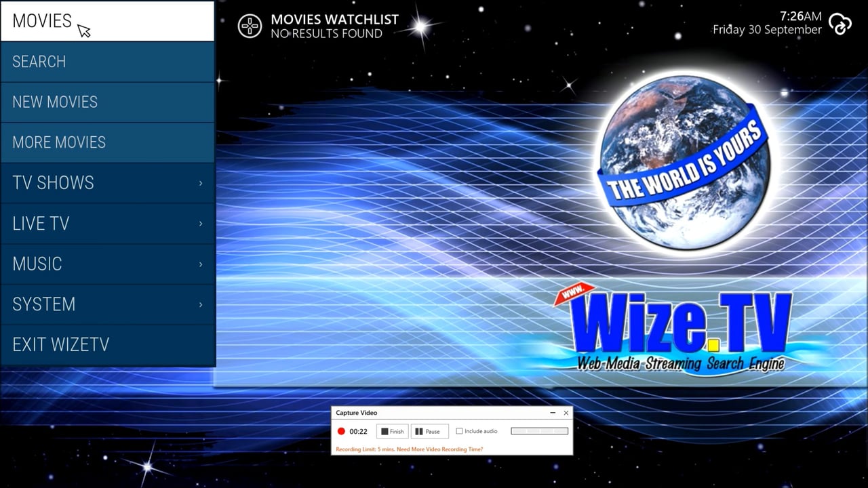Click the audio level meter in Capture Video
This screenshot has width=868, height=488.
coord(539,431)
